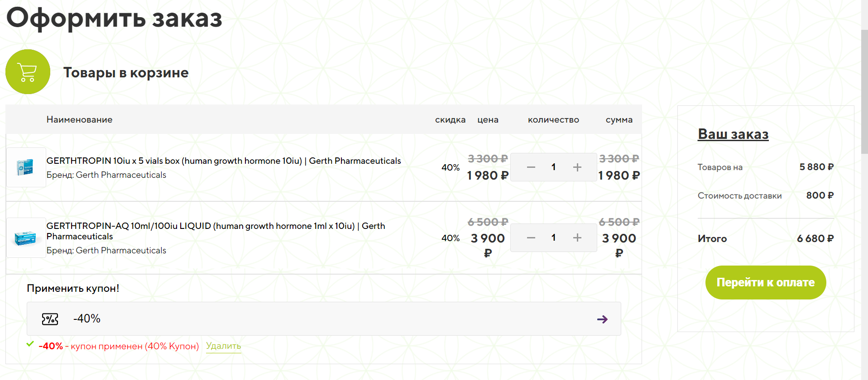This screenshot has width=868, height=380.
Task: Click the green shopping cart icon
Action: (x=28, y=72)
